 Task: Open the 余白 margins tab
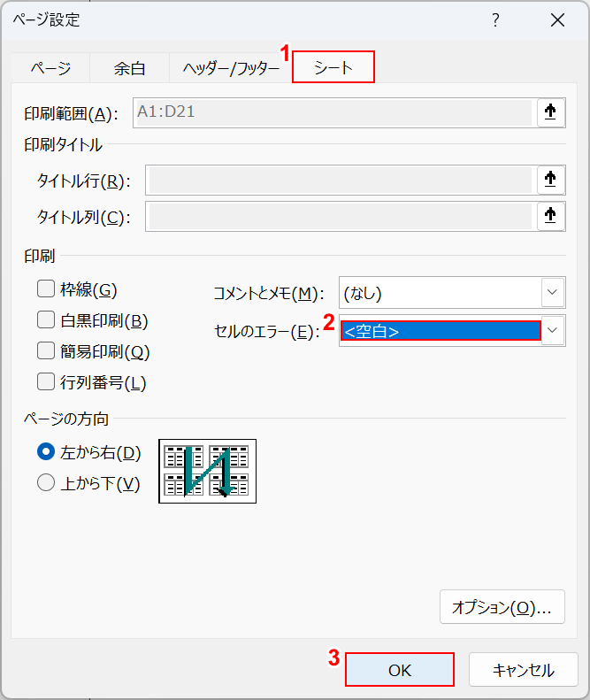pos(129,67)
